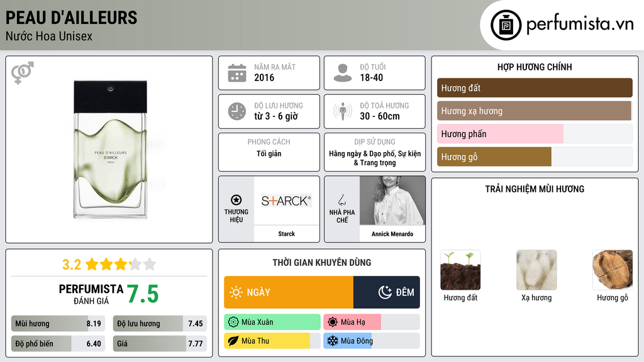644x362 pixels.
Task: Click the Annick Menardo name label
Action: pyautogui.click(x=392, y=234)
